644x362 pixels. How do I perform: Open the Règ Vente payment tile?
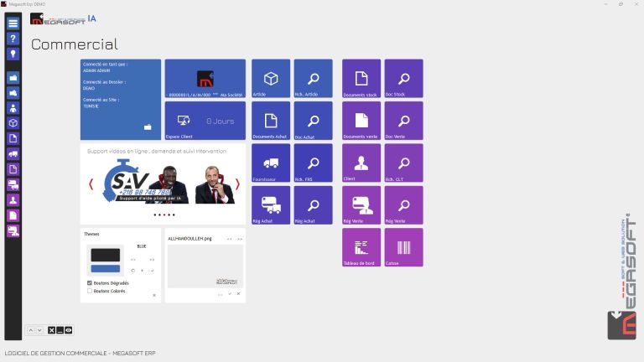pyautogui.click(x=361, y=205)
